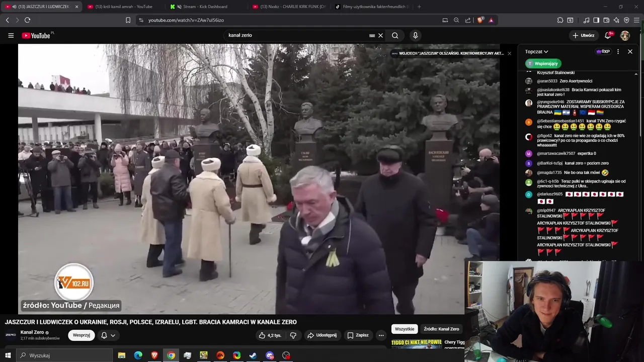Go back with browser back arrow
This screenshot has height=362, width=644.
pyautogui.click(x=7, y=20)
